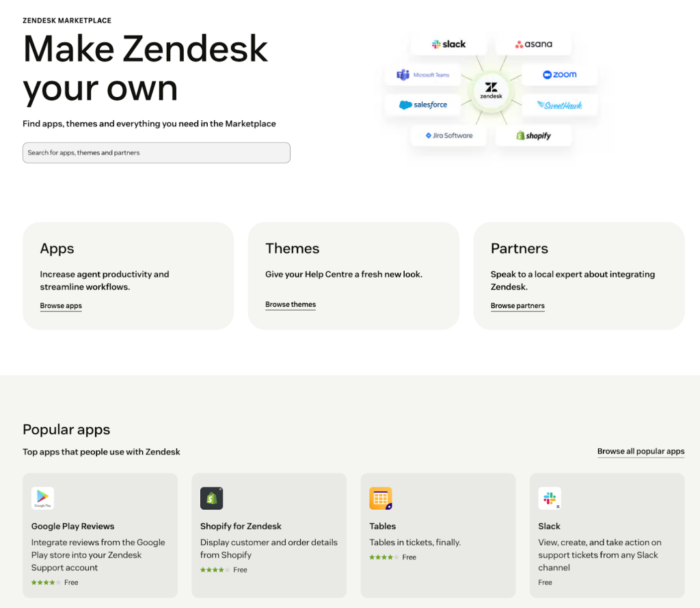Select the Jira Software integration icon
Image resolution: width=700 pixels, height=608 pixels.
[449, 135]
